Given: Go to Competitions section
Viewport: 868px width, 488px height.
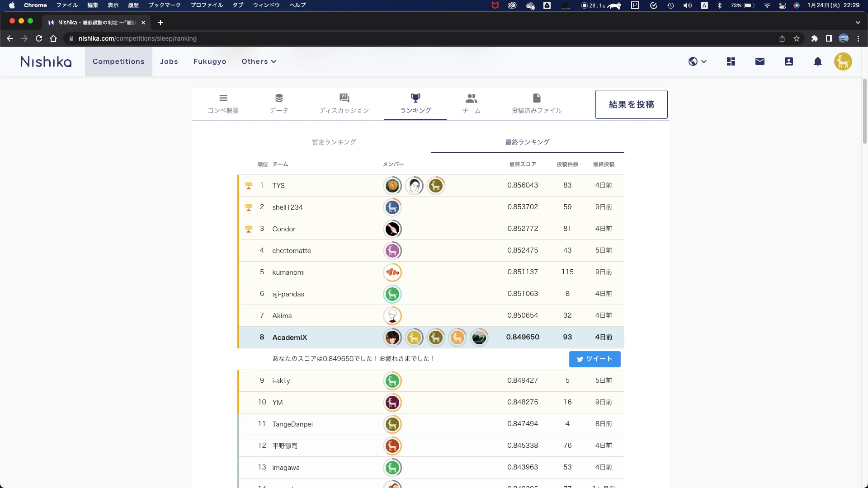Looking at the screenshot, I should [x=118, y=61].
